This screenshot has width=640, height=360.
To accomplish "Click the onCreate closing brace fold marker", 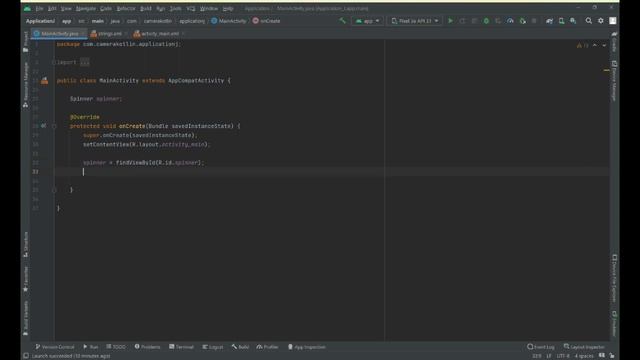I will point(54,190).
